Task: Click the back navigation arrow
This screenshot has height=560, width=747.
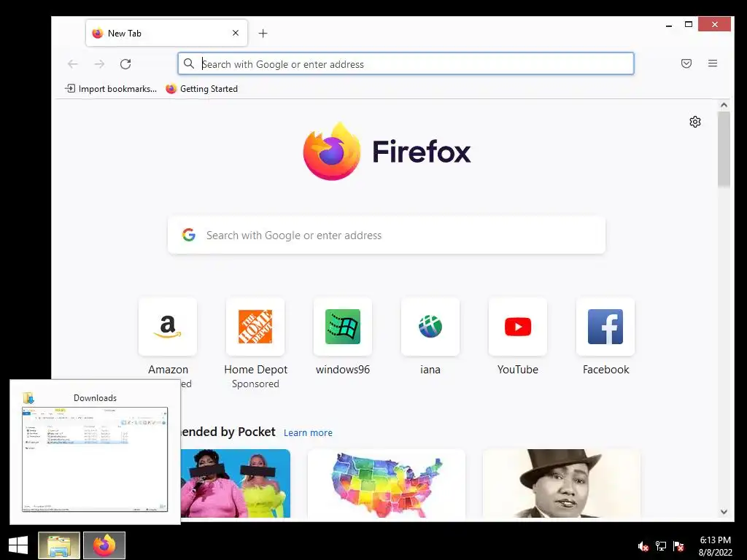Action: pos(72,64)
